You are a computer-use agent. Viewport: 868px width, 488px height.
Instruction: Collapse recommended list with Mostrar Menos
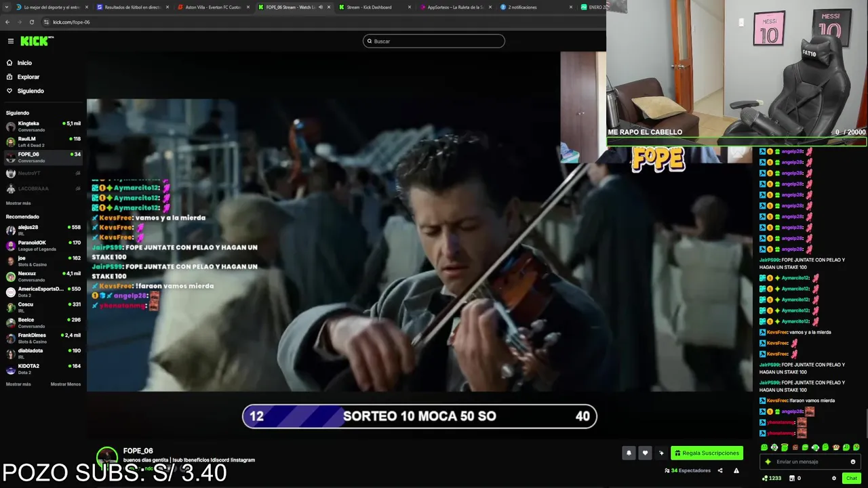65,384
